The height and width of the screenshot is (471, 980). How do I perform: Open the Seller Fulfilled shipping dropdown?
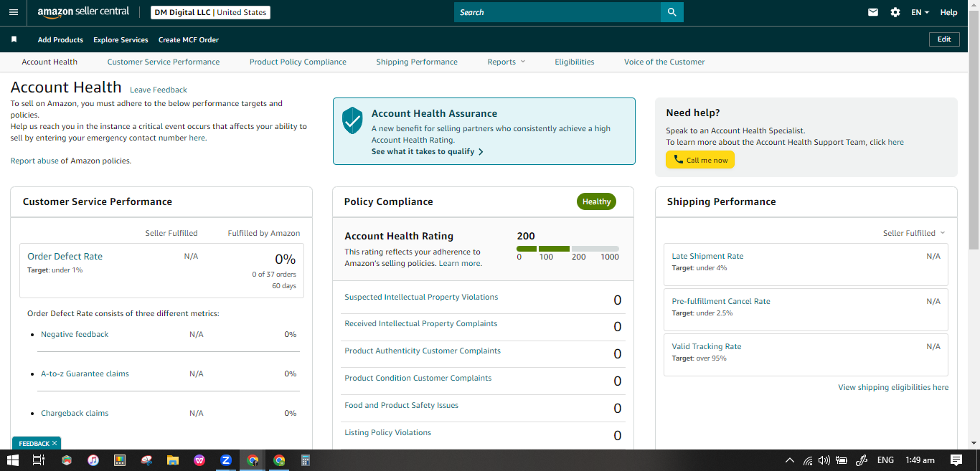pyautogui.click(x=914, y=233)
